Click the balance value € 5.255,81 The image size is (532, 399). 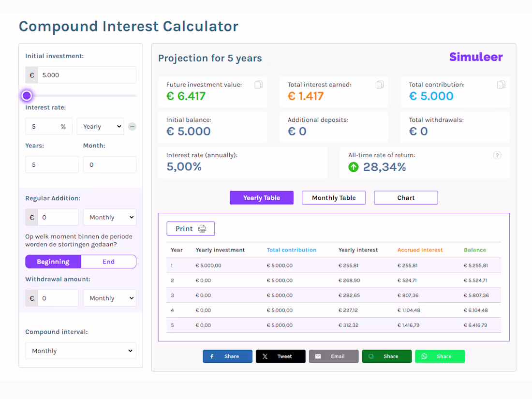(x=476, y=266)
